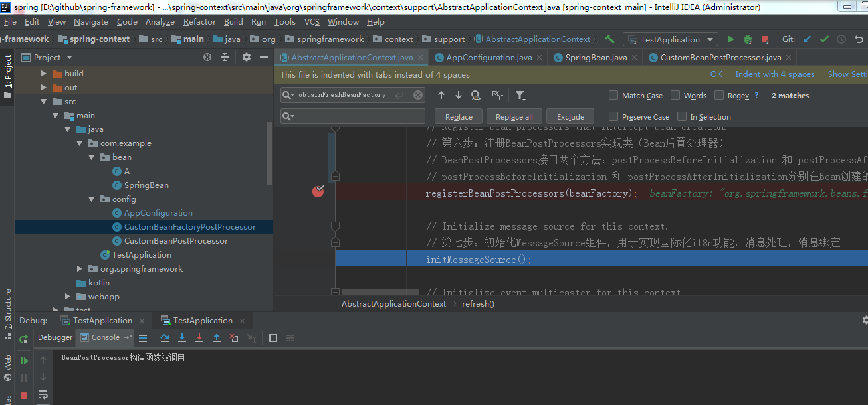Clear the obtainFreshBeanFactory search field
The width and height of the screenshot is (868, 405).
[418, 95]
